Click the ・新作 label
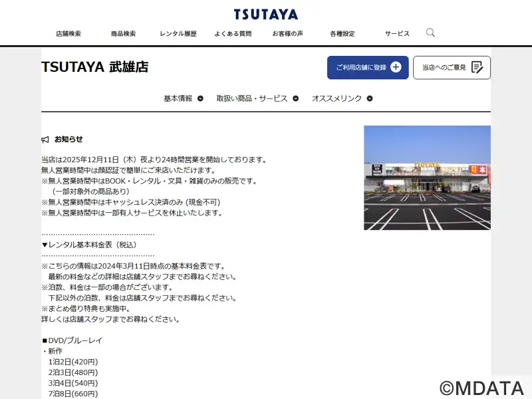This screenshot has height=399, width=532. (53, 351)
